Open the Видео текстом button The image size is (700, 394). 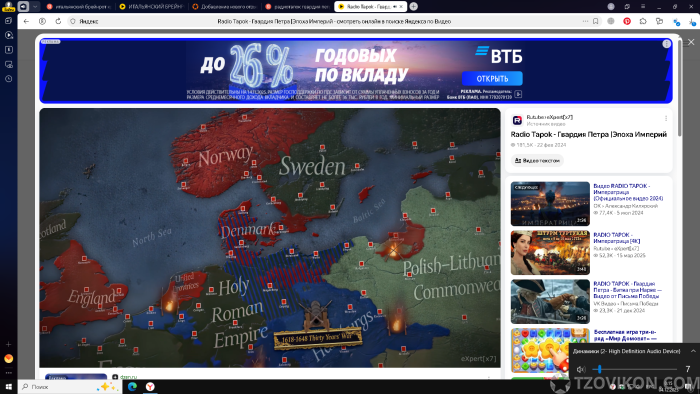pyautogui.click(x=537, y=161)
